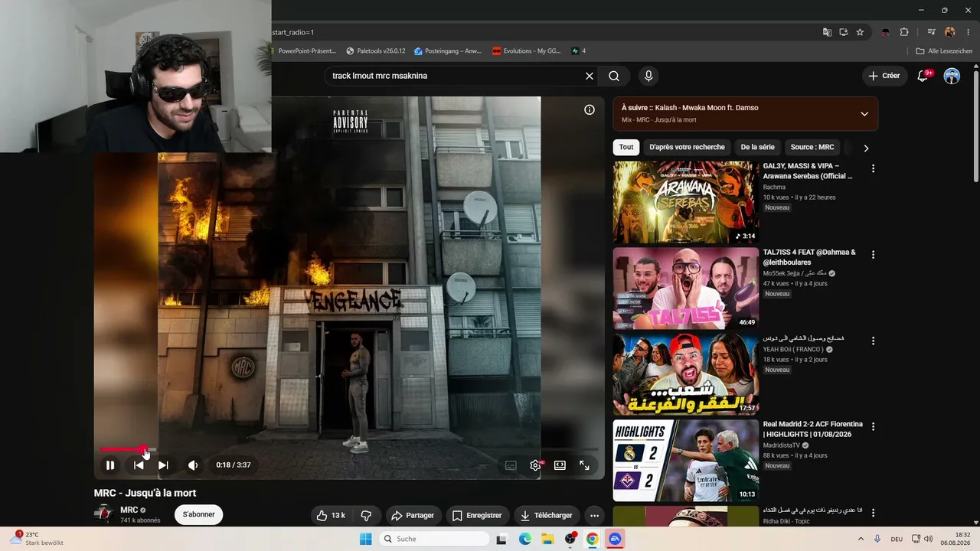
Task: Open Microsoft Edge from the taskbar
Action: point(524,539)
